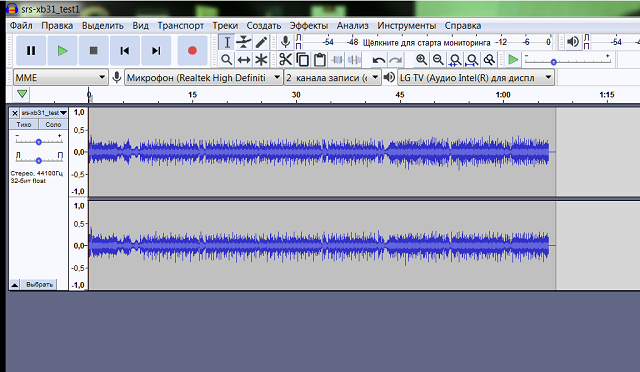Click the Undo arrow icon
Viewport: 640px width, 372px height.
[x=378, y=60]
